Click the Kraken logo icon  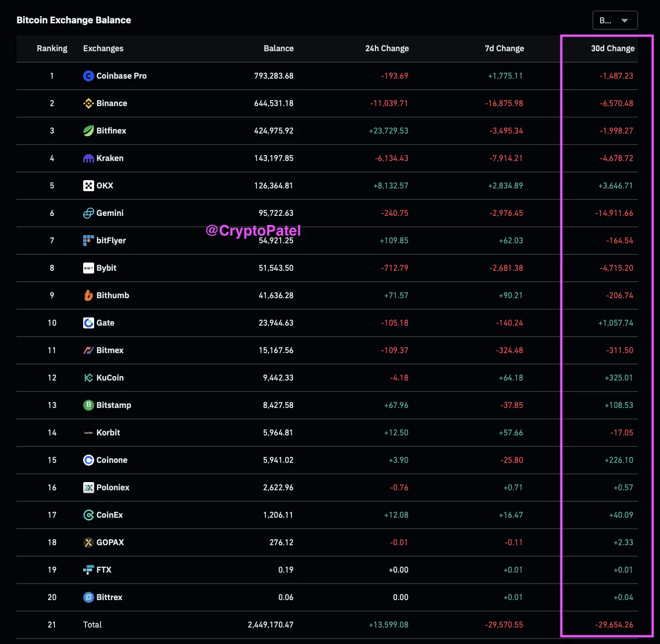click(88, 158)
